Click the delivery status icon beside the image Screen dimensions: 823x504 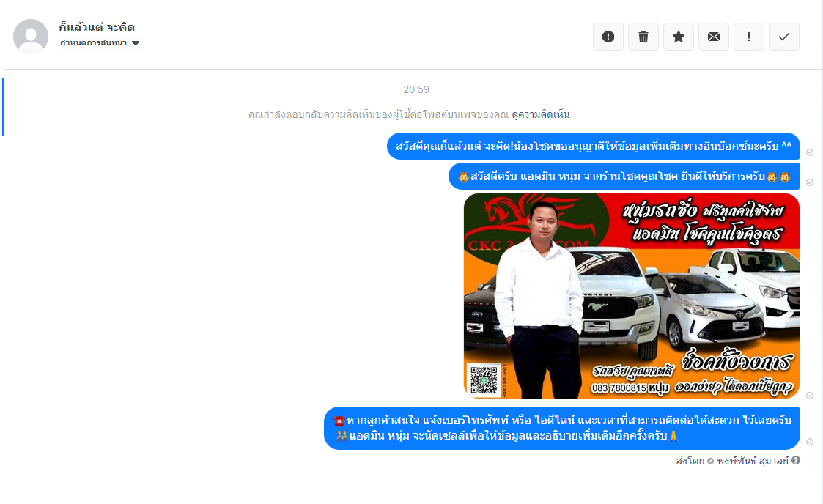pos(810,396)
